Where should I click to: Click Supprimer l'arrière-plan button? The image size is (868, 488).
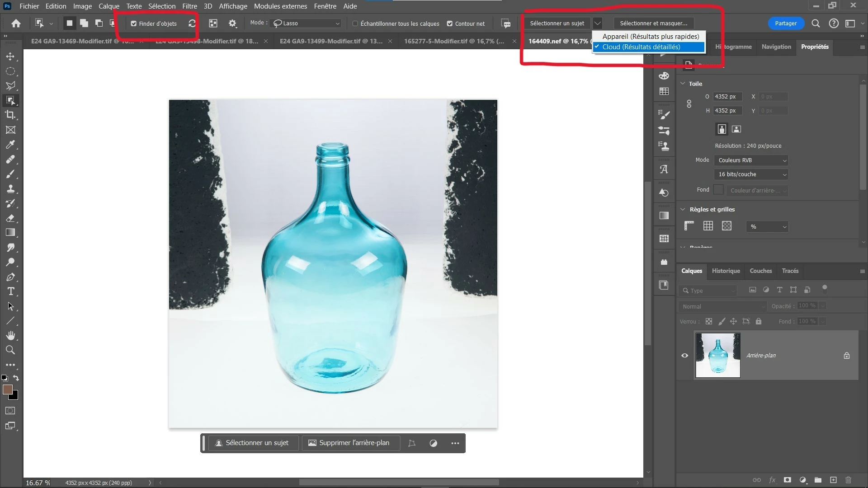[x=349, y=443]
